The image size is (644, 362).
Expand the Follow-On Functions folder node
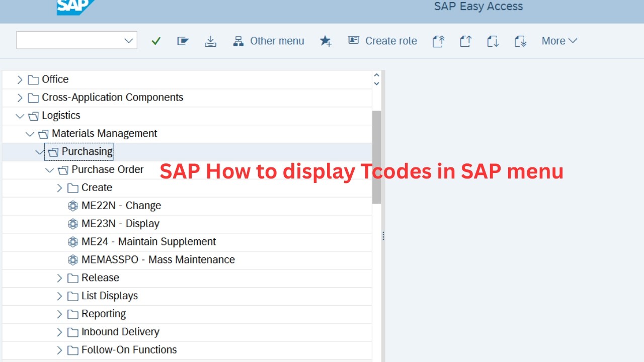pyautogui.click(x=59, y=350)
